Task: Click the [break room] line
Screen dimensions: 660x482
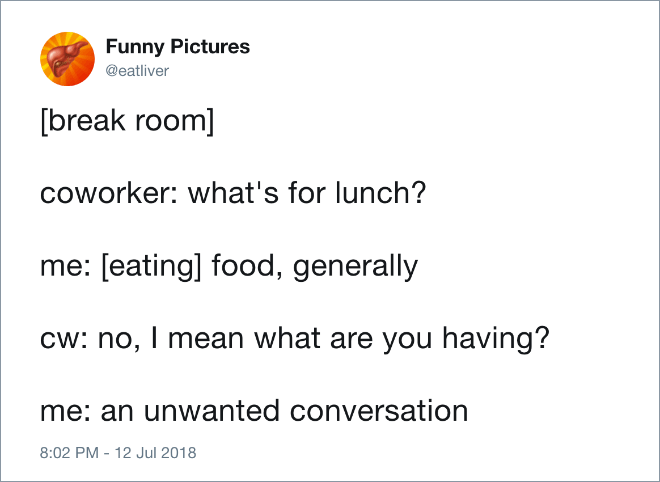Action: (128, 121)
